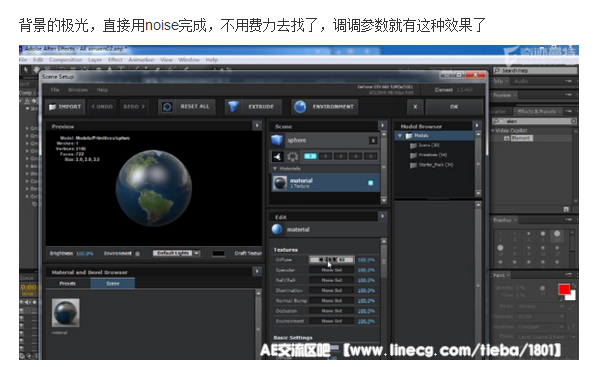Image resolution: width=596 pixels, height=367 pixels.
Task: Switch to the Presets tab
Action: [68, 283]
